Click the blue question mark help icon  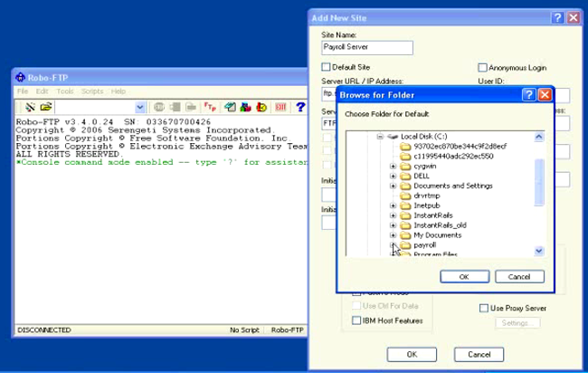pyautogui.click(x=300, y=107)
